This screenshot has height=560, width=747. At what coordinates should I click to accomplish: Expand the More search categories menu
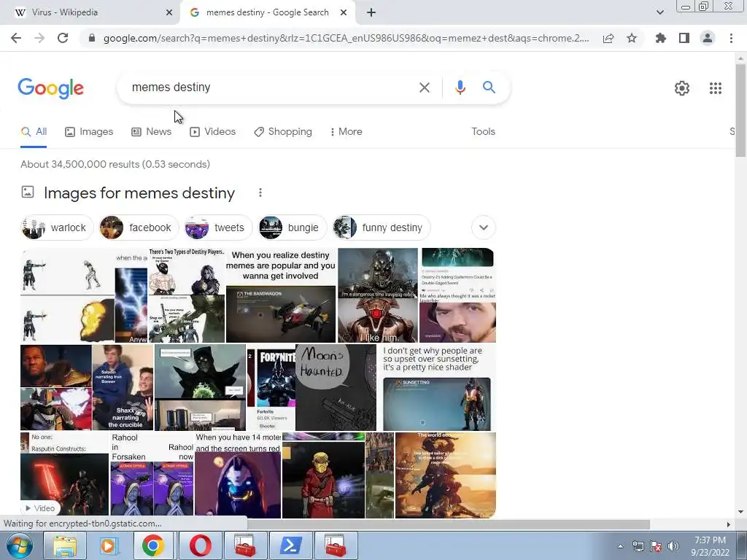(x=346, y=132)
